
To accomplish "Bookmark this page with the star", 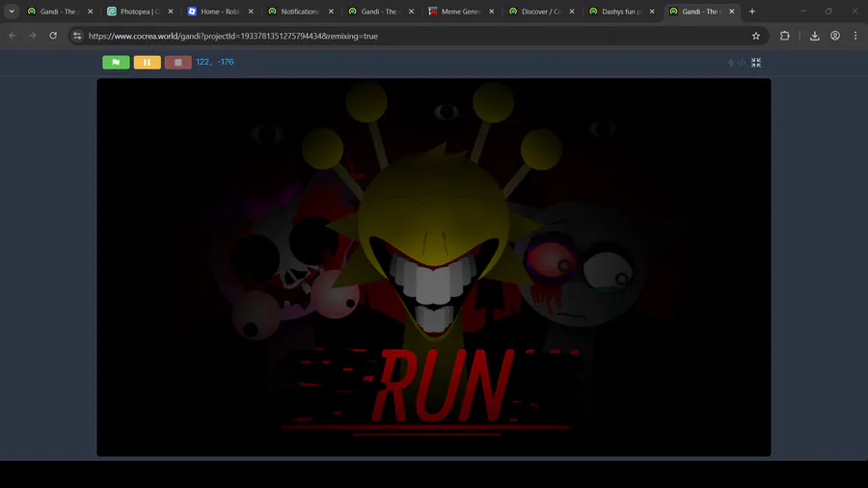I will coord(755,36).
